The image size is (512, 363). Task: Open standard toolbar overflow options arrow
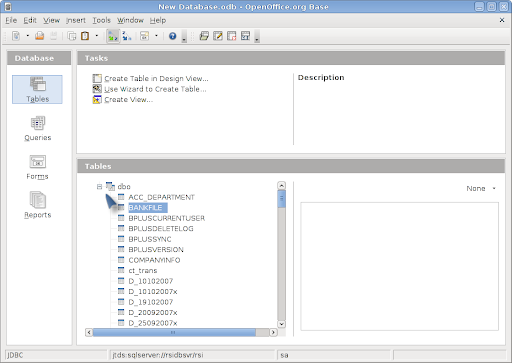point(184,36)
